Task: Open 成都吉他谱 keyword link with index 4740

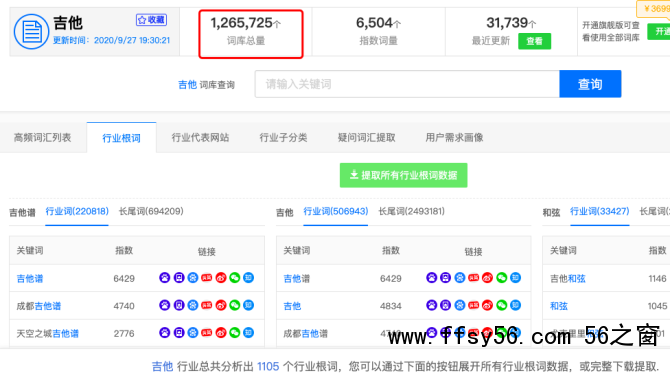Action: click(x=39, y=306)
